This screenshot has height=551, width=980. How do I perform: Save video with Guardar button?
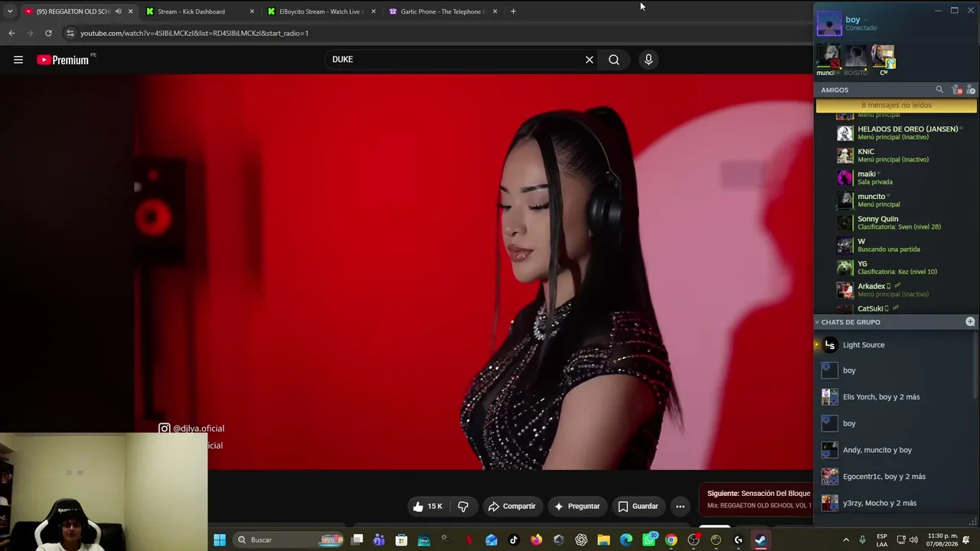pos(638,506)
